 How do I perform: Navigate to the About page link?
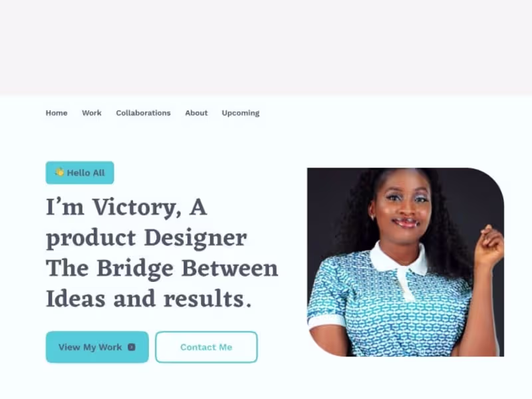(196, 113)
